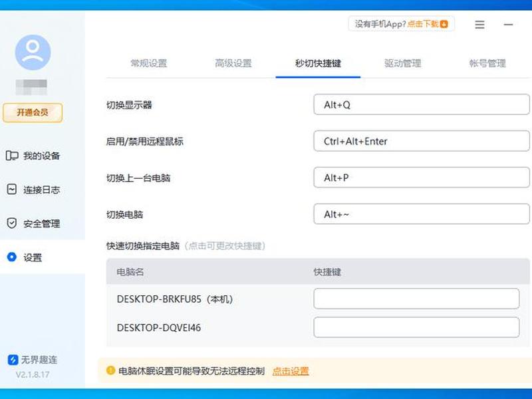The height and width of the screenshot is (399, 532).
Task: Click the 切换上一台电脑 label
Action: 138,178
